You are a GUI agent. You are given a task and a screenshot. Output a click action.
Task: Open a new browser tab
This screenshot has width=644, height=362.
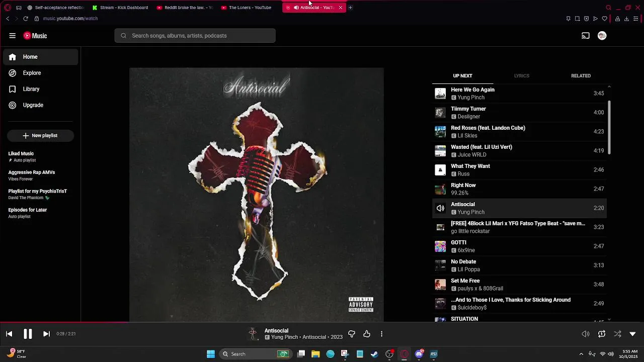coord(350,8)
